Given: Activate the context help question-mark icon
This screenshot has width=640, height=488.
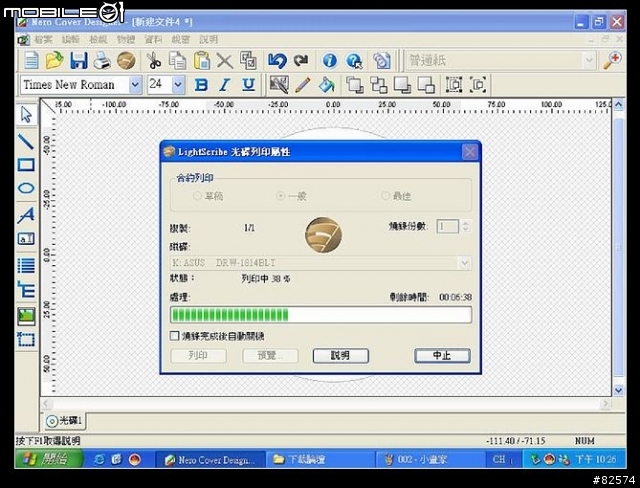Looking at the screenshot, I should pos(354,60).
